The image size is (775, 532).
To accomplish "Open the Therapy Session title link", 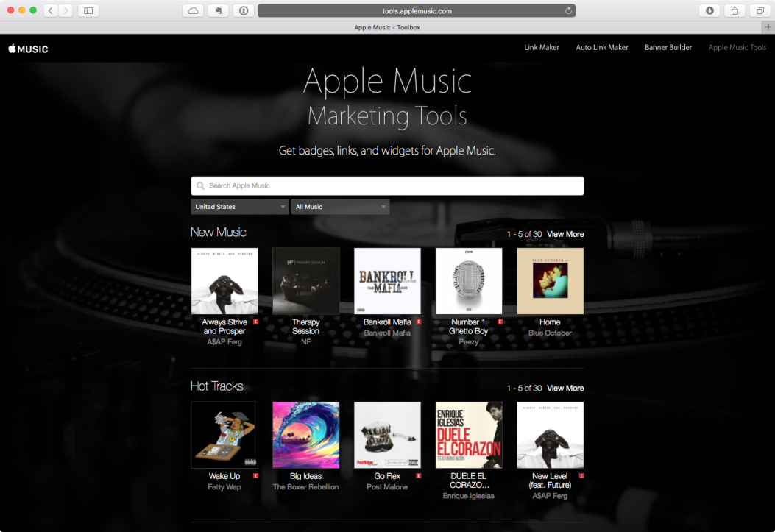I will tap(305, 327).
